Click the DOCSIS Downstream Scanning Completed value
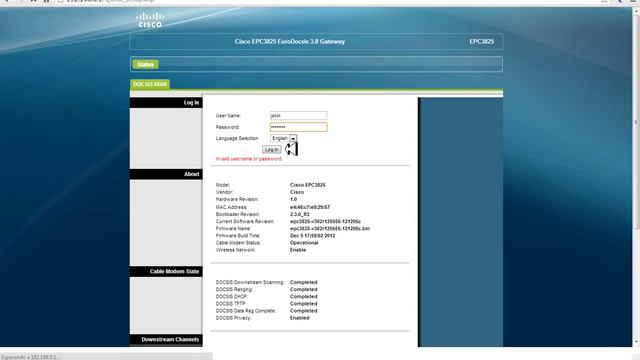 [304, 282]
